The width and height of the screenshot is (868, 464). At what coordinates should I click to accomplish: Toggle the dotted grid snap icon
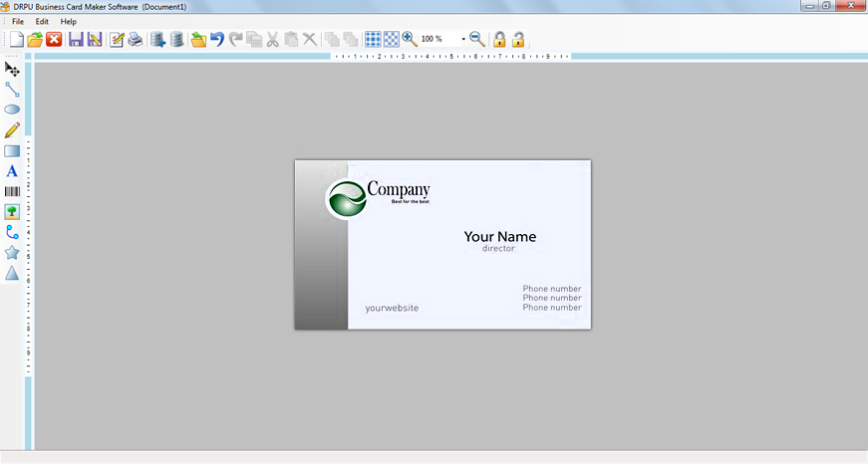[391, 40]
